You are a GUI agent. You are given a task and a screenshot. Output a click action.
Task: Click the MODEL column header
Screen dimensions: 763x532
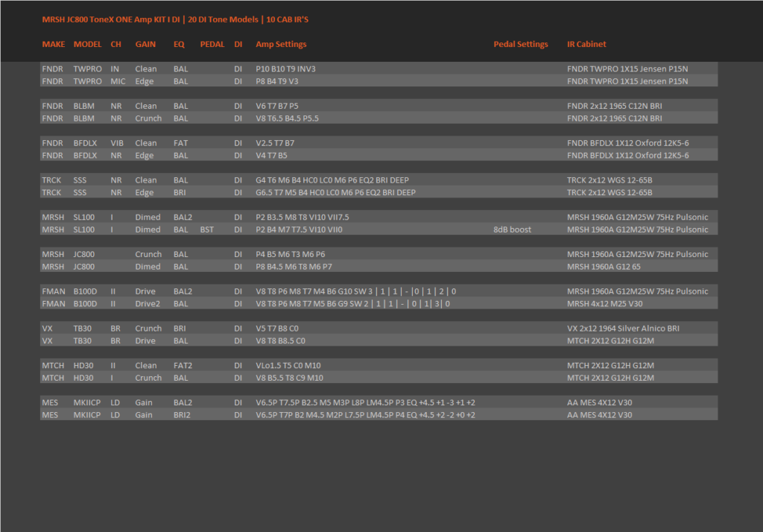tap(88, 44)
